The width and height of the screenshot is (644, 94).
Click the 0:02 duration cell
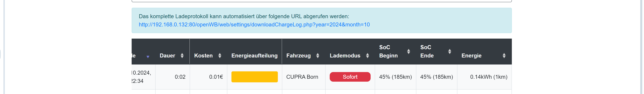point(180,77)
